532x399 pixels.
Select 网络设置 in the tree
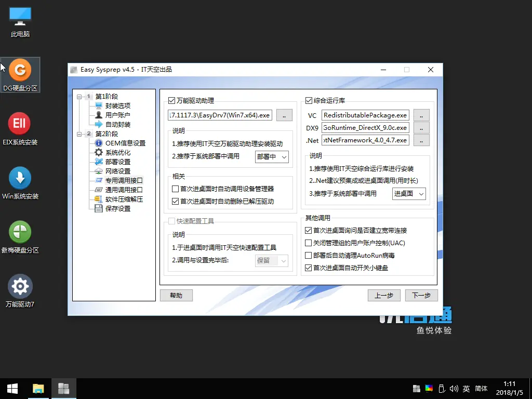tap(118, 171)
